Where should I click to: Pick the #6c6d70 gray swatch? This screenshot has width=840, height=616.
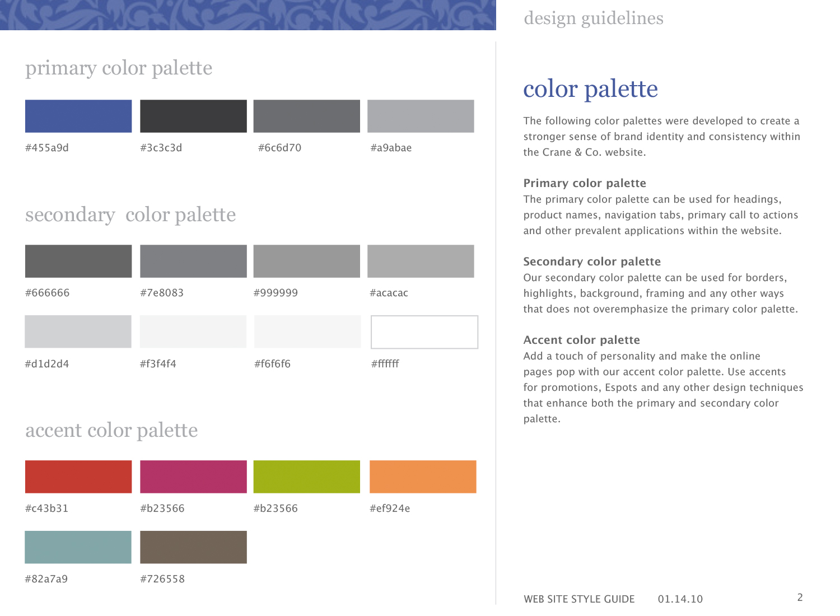[306, 116]
